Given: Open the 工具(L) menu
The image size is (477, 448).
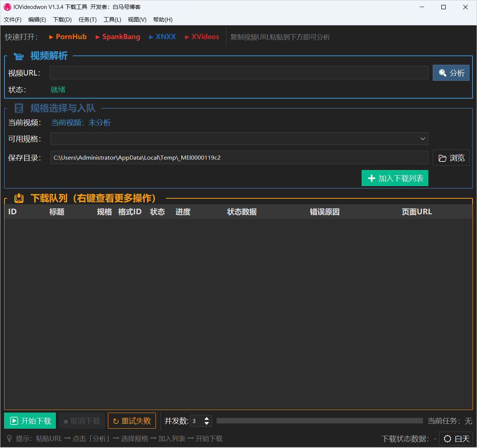Looking at the screenshot, I should point(112,20).
